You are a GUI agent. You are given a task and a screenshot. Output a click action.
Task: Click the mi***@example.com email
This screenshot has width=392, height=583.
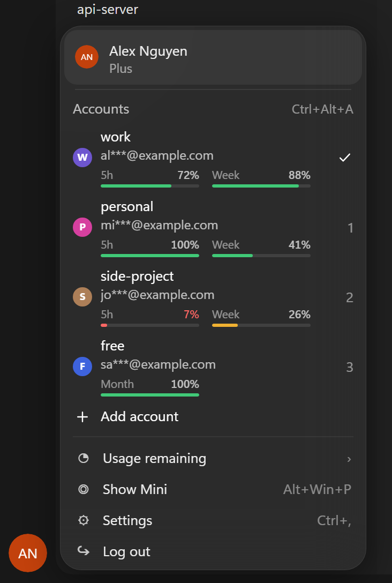click(160, 225)
